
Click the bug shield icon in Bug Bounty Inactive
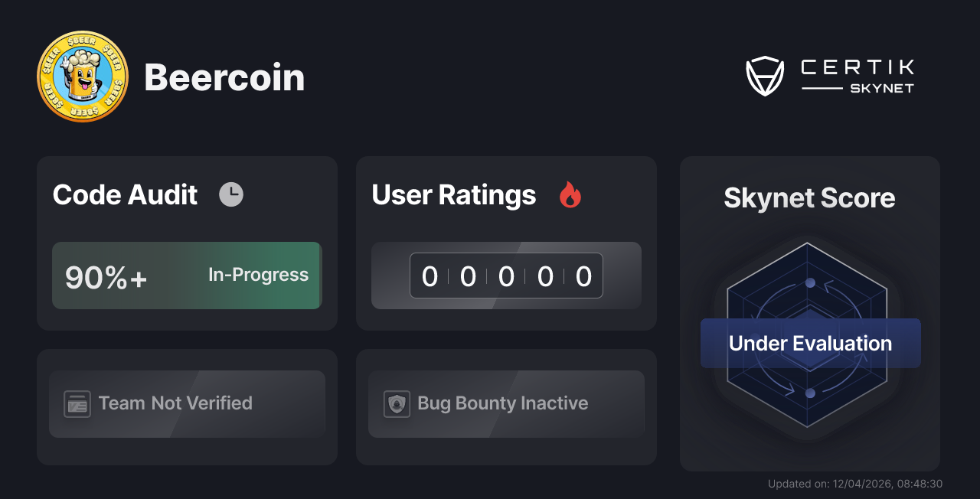pyautogui.click(x=396, y=403)
